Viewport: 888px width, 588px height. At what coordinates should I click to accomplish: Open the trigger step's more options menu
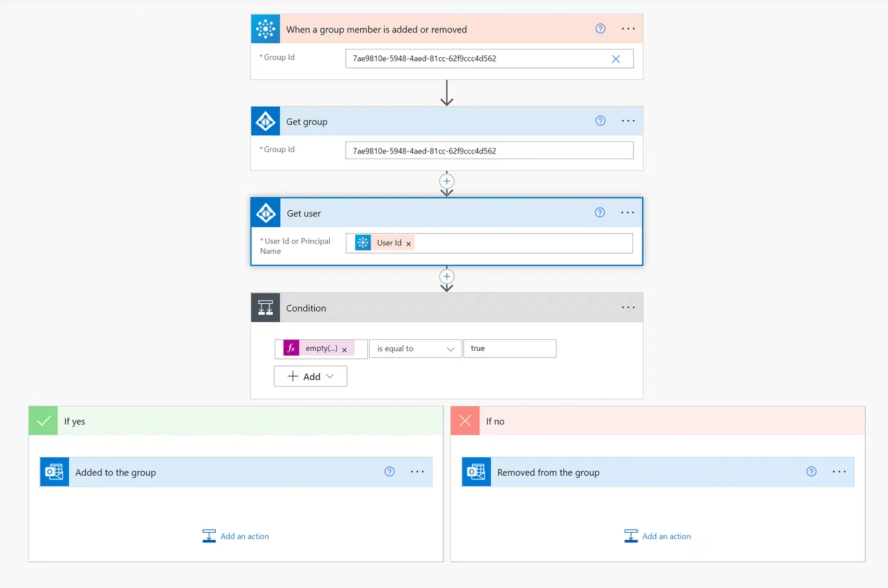pos(628,29)
